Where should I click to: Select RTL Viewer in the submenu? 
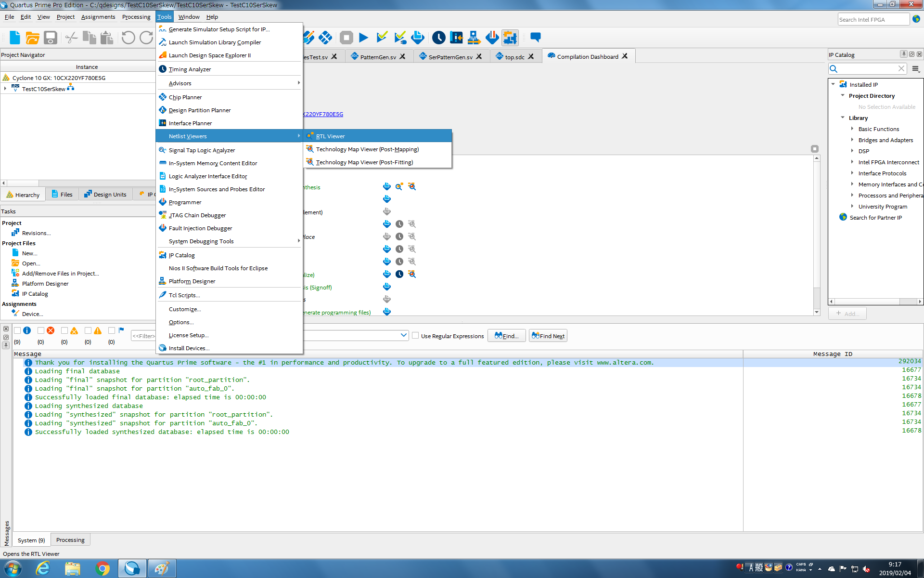tap(330, 136)
